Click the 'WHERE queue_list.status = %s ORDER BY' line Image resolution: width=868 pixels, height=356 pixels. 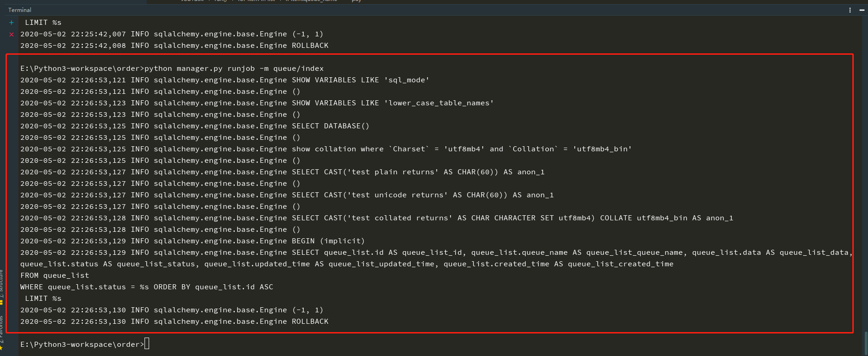pyautogui.click(x=146, y=287)
